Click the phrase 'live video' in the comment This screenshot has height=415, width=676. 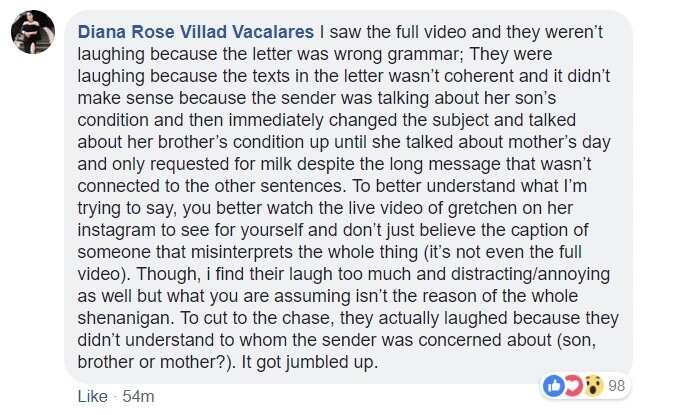(365, 208)
